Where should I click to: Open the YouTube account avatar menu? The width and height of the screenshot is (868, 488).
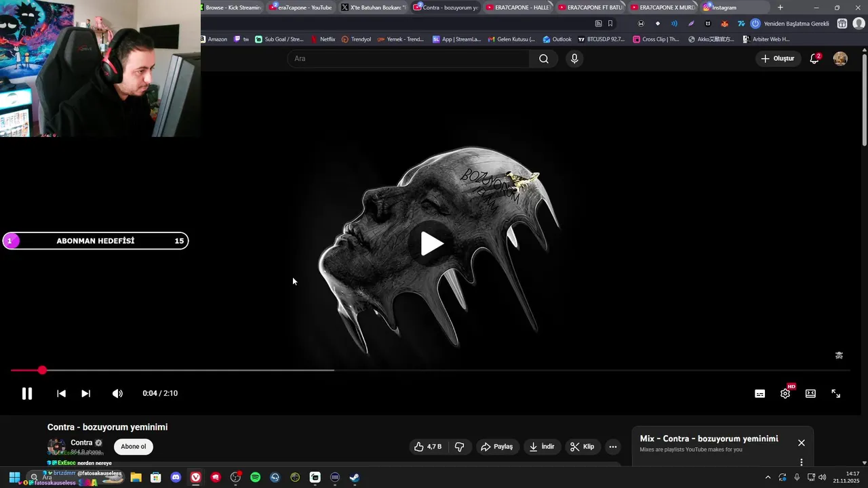pyautogui.click(x=840, y=58)
